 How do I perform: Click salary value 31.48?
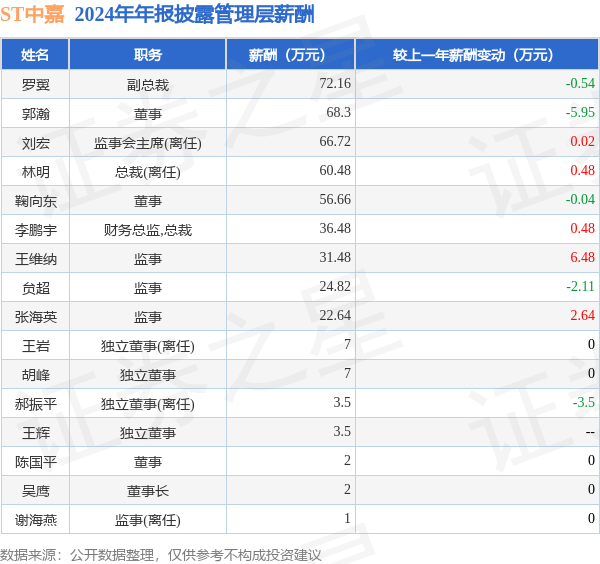pyautogui.click(x=335, y=257)
